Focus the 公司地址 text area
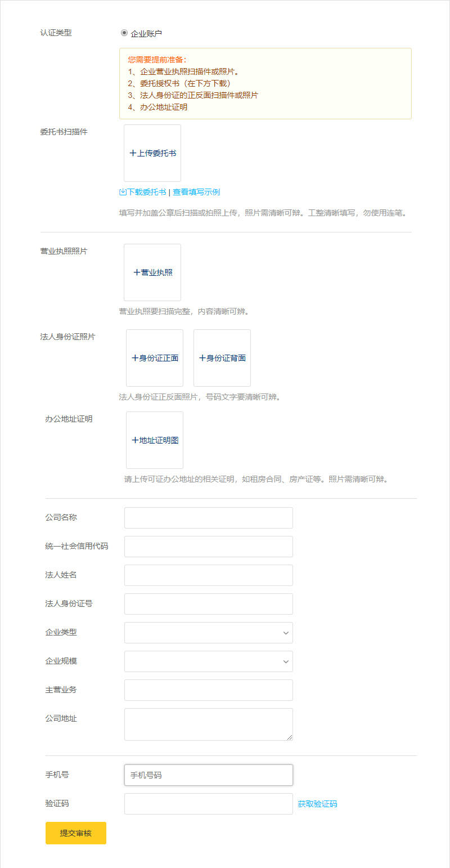 pyautogui.click(x=209, y=724)
